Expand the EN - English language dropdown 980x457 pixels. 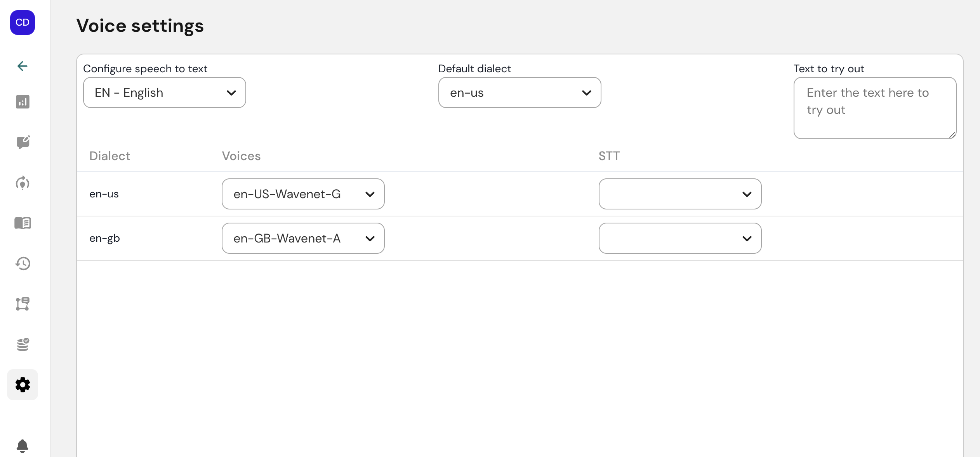pos(164,92)
